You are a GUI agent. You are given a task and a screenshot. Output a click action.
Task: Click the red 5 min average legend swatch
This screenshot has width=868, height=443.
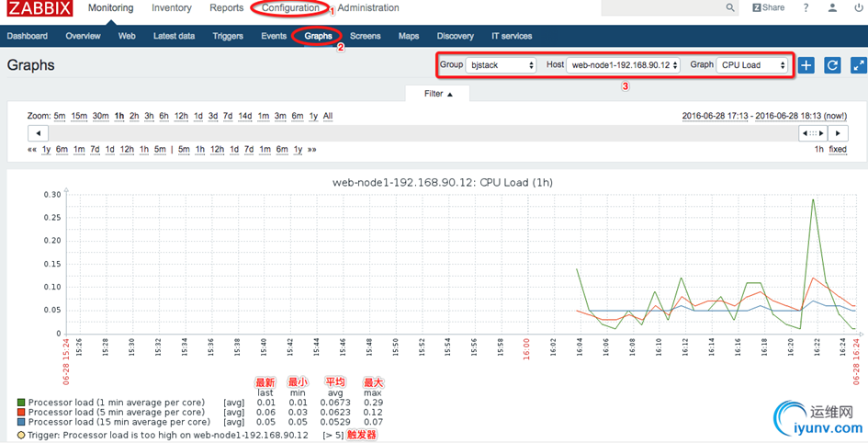22,413
